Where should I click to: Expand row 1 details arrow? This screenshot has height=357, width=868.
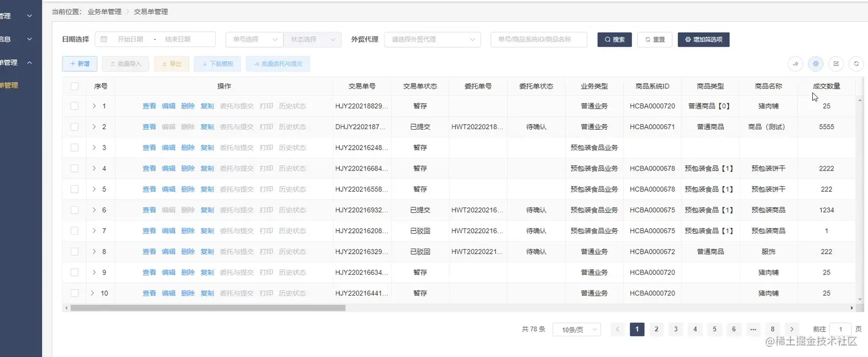pos(94,106)
